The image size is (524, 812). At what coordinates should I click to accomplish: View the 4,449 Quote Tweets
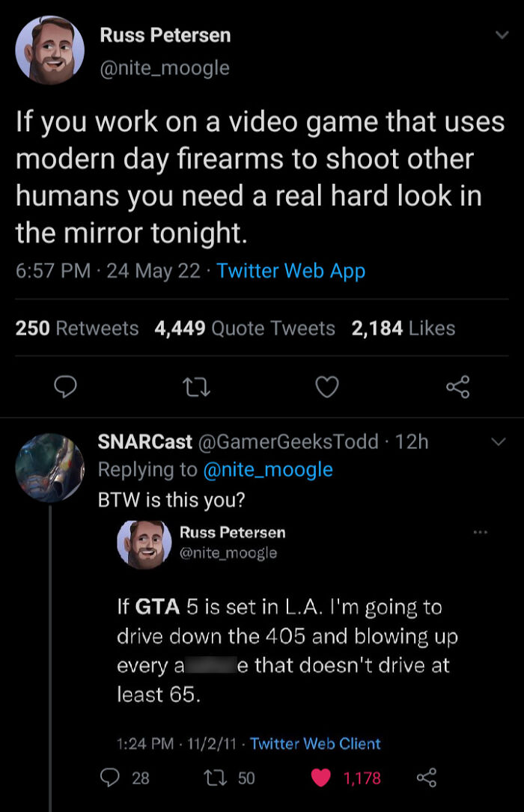click(x=245, y=328)
